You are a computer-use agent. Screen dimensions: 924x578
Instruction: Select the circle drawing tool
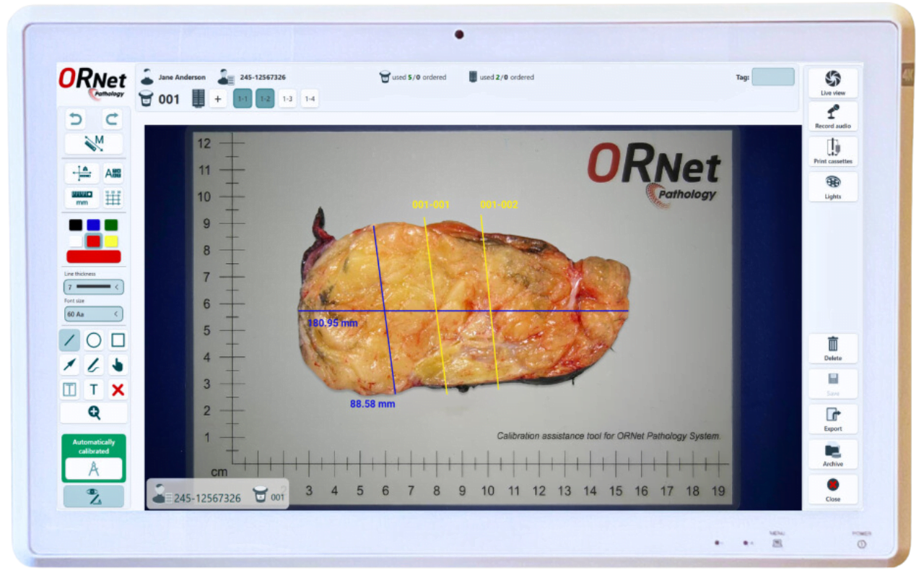click(x=93, y=340)
